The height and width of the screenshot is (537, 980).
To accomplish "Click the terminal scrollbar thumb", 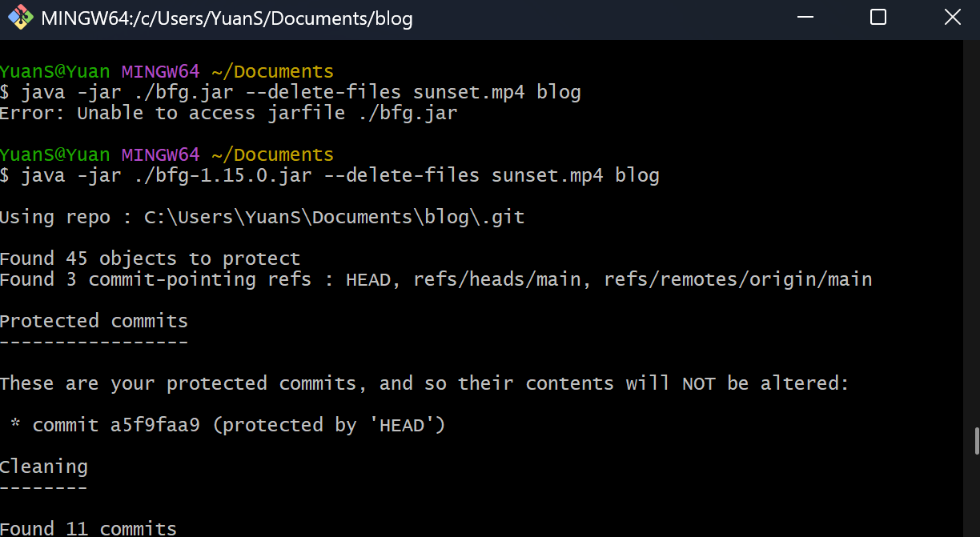I will click(x=975, y=440).
